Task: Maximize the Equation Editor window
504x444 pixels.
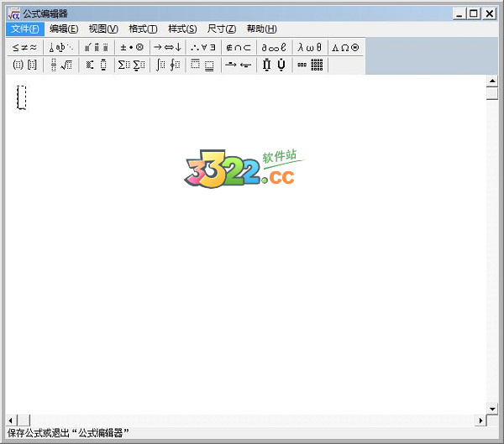Action: 474,13
